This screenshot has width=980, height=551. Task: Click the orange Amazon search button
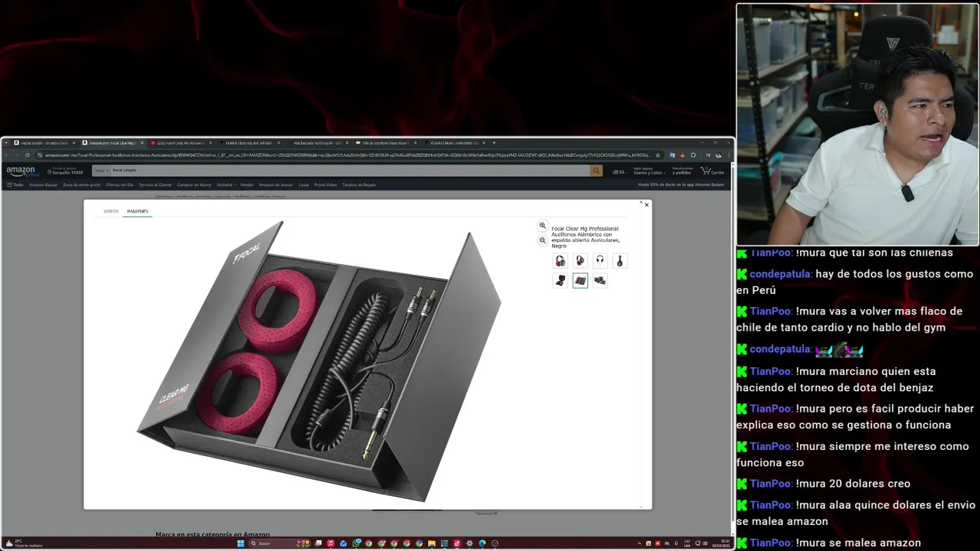[x=596, y=171]
